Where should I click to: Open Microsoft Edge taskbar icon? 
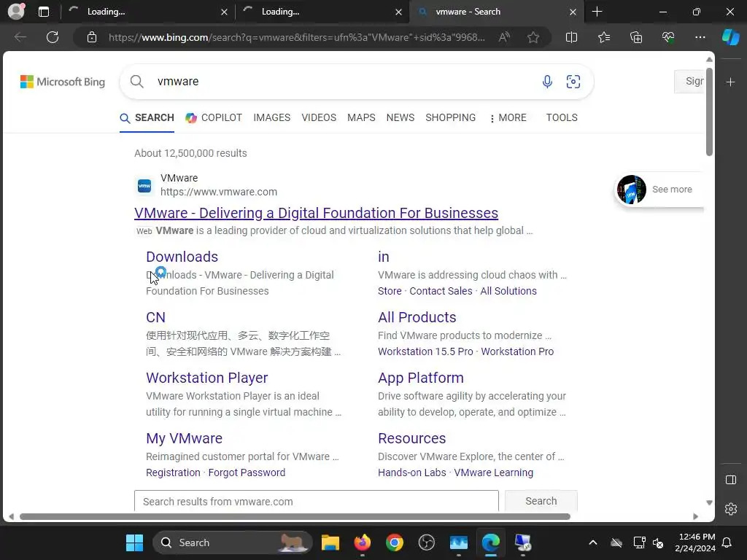click(490, 542)
